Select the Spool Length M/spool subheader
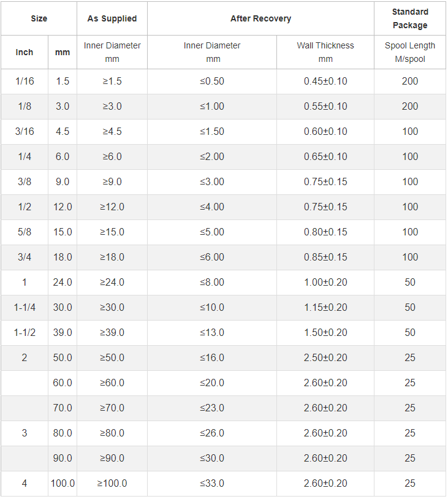 410,52
